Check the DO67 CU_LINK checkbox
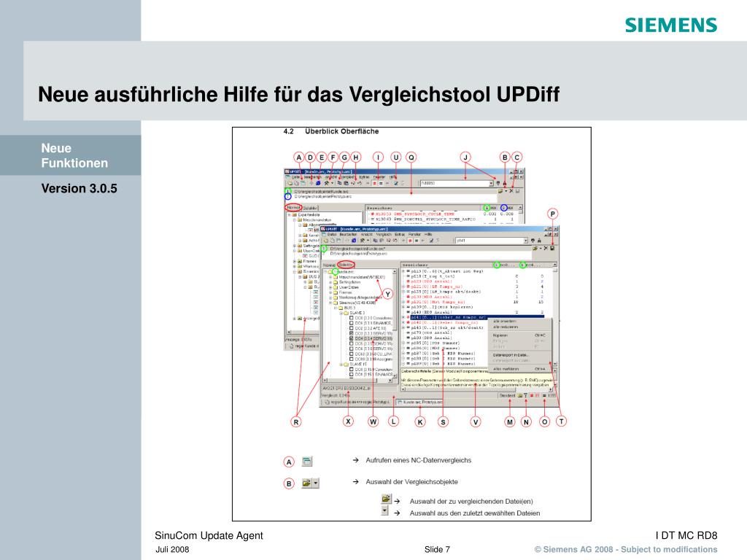747x560 pixels. (x=351, y=354)
